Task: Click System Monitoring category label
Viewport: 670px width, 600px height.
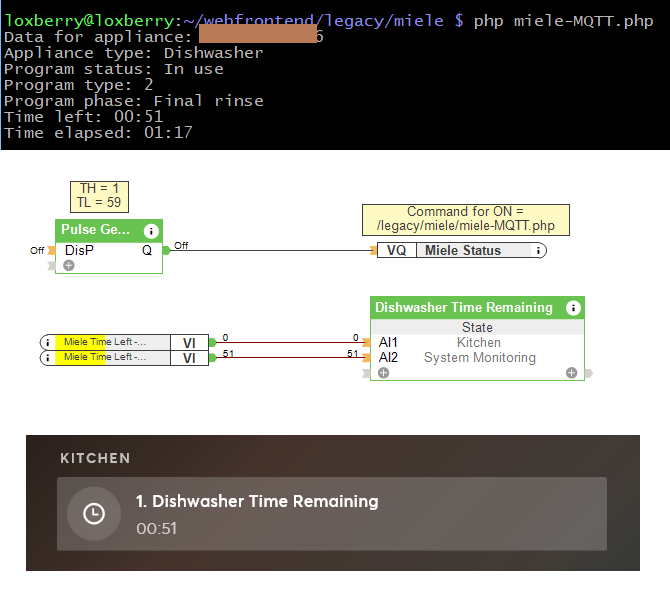Action: click(479, 357)
